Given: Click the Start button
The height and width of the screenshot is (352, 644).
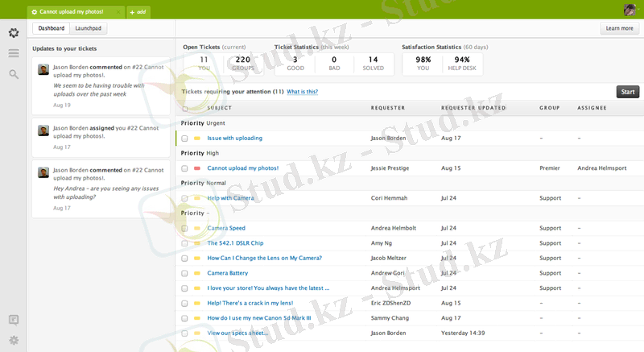Looking at the screenshot, I should pos(628,92).
